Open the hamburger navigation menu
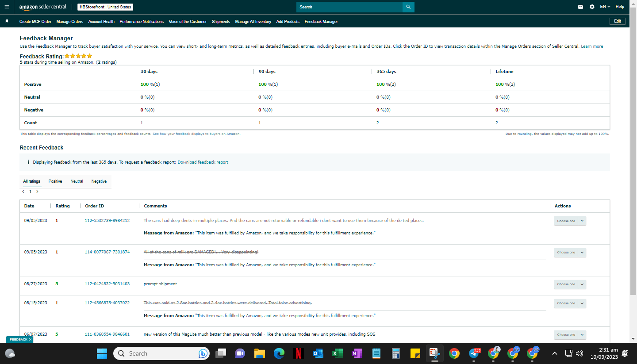 (7, 7)
